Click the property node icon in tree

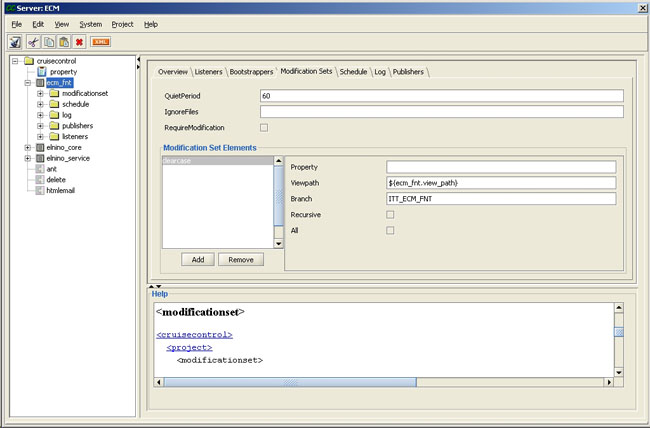pyautogui.click(x=42, y=72)
